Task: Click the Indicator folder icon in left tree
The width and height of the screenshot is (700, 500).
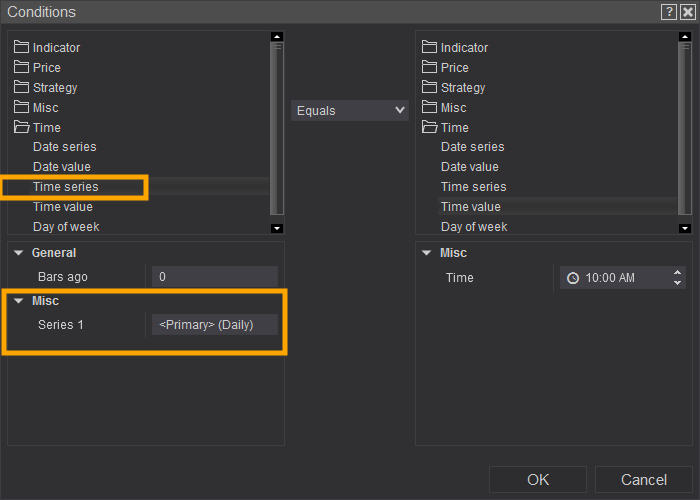Action: point(21,47)
